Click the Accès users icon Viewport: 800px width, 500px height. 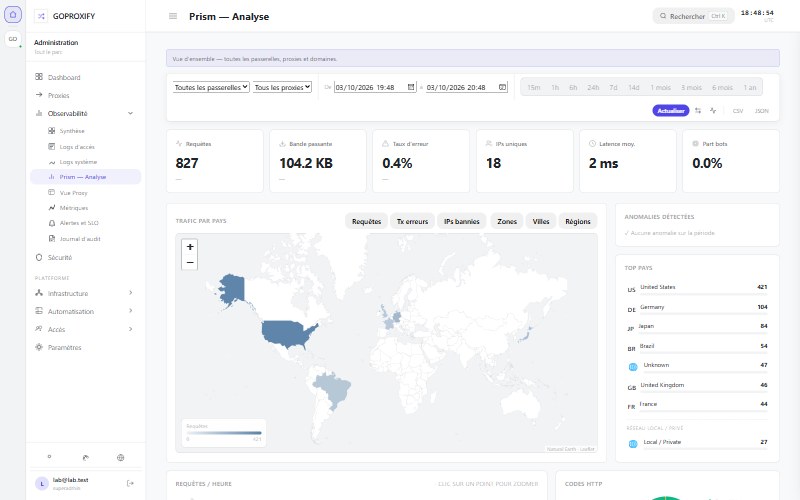pyautogui.click(x=39, y=329)
